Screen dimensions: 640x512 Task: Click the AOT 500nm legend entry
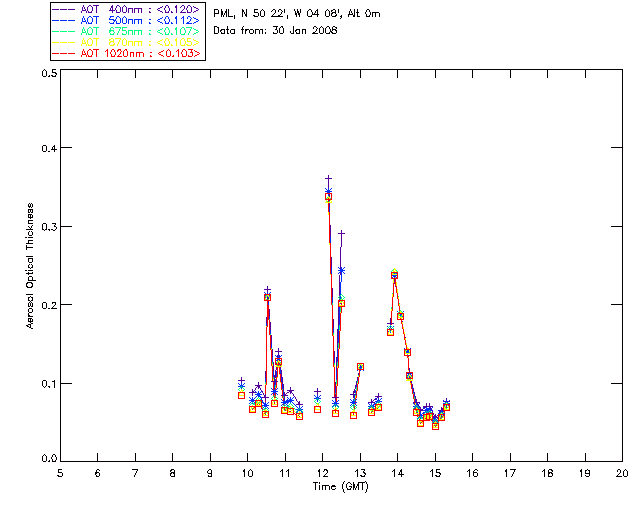click(127, 20)
